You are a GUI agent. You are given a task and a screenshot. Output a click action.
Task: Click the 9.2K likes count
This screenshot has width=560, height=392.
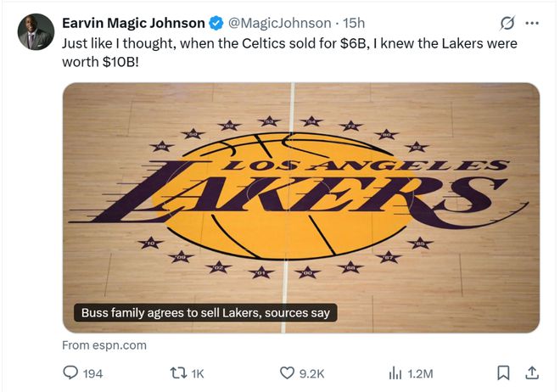[309, 372]
